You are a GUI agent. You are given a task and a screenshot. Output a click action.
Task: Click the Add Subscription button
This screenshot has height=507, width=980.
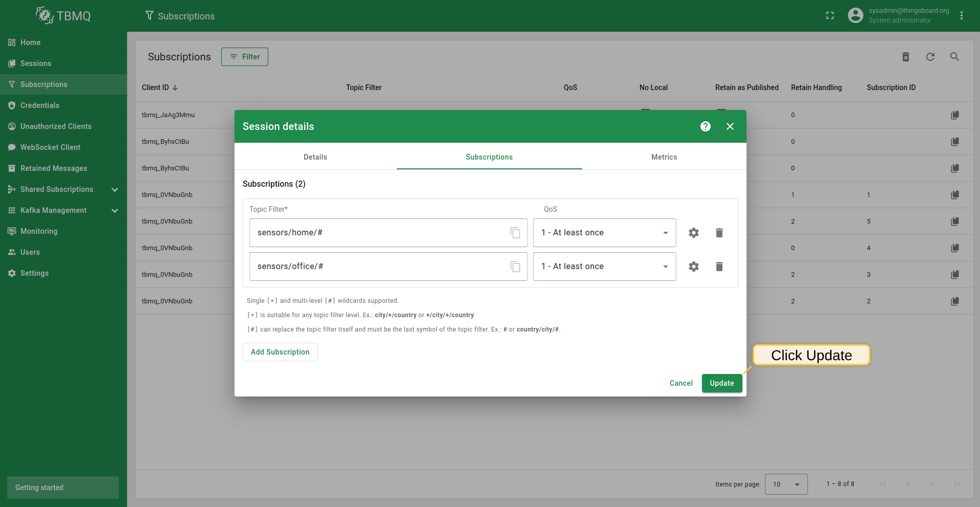point(280,352)
